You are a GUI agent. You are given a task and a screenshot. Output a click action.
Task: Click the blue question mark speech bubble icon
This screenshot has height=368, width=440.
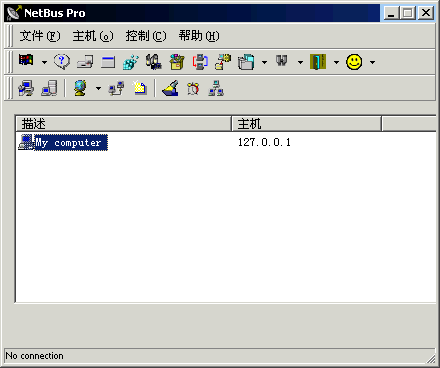tap(62, 62)
